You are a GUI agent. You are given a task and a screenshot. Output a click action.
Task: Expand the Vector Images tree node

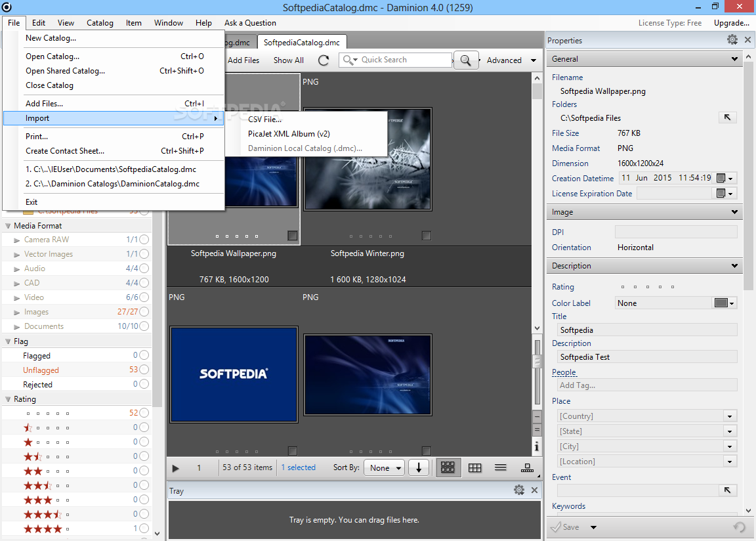coord(17,254)
